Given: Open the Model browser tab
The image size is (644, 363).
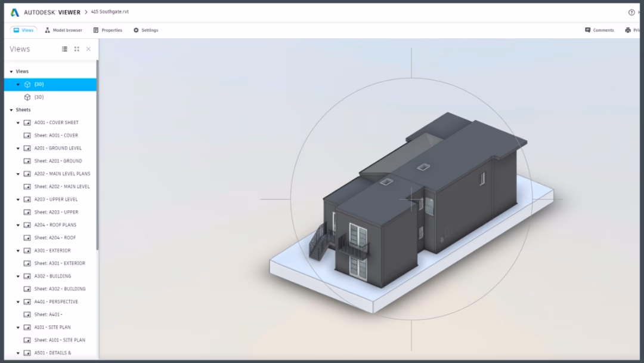Looking at the screenshot, I should pyautogui.click(x=64, y=30).
